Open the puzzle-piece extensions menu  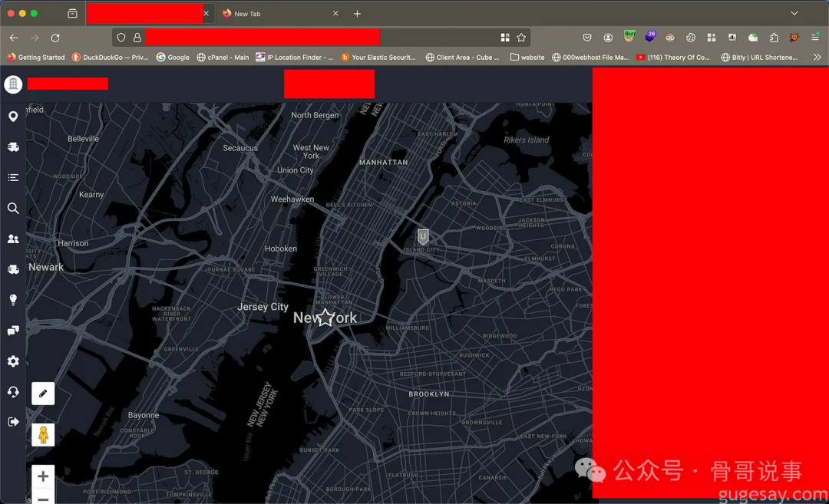[x=774, y=38]
